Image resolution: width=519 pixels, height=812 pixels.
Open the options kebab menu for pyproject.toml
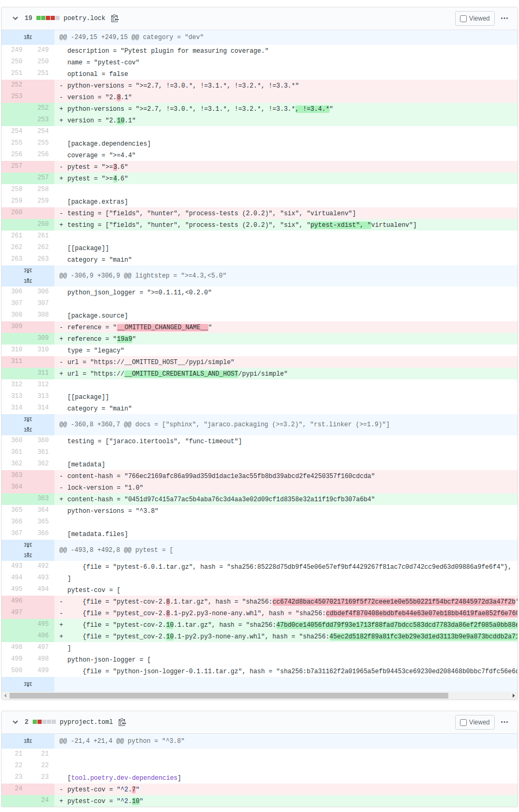[505, 722]
